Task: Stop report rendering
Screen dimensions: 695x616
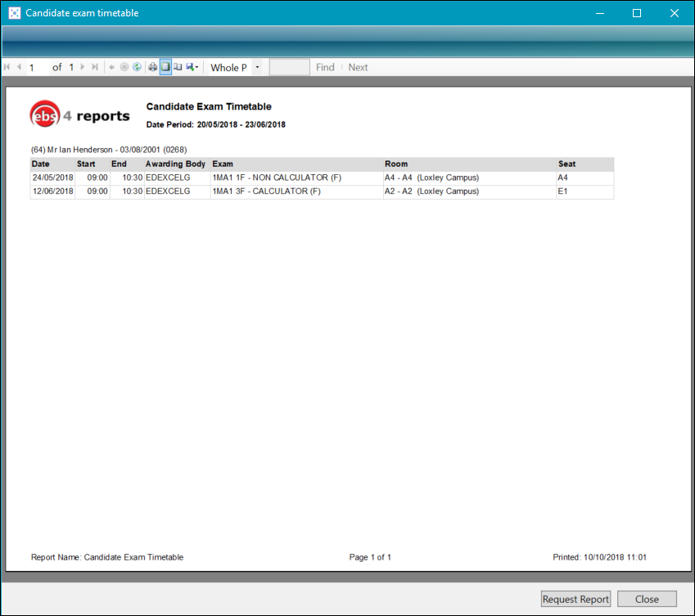Action: (x=124, y=67)
